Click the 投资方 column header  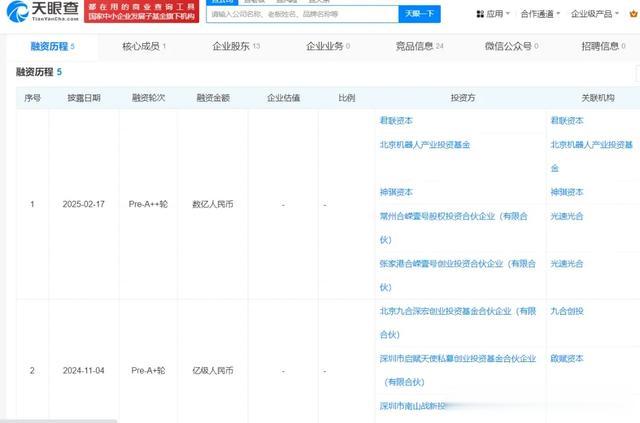(x=463, y=98)
